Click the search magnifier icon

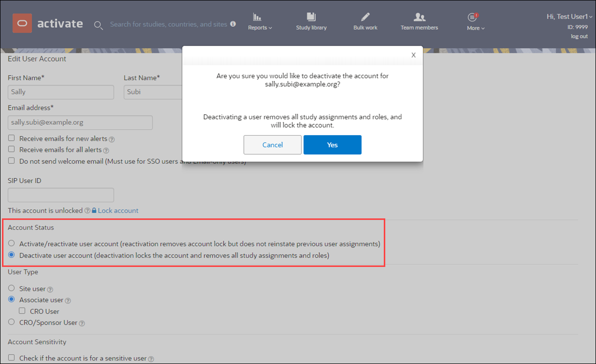coord(99,25)
